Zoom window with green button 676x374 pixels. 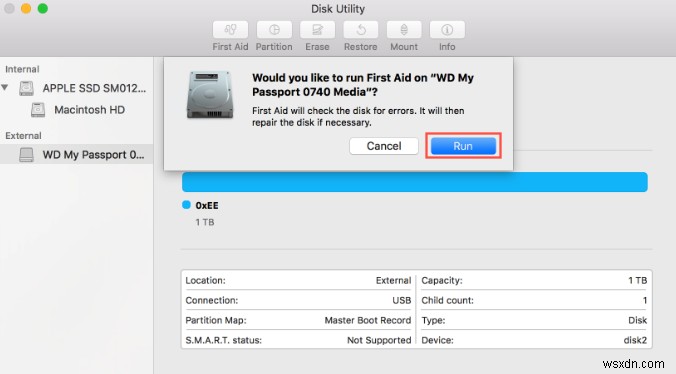(43, 8)
